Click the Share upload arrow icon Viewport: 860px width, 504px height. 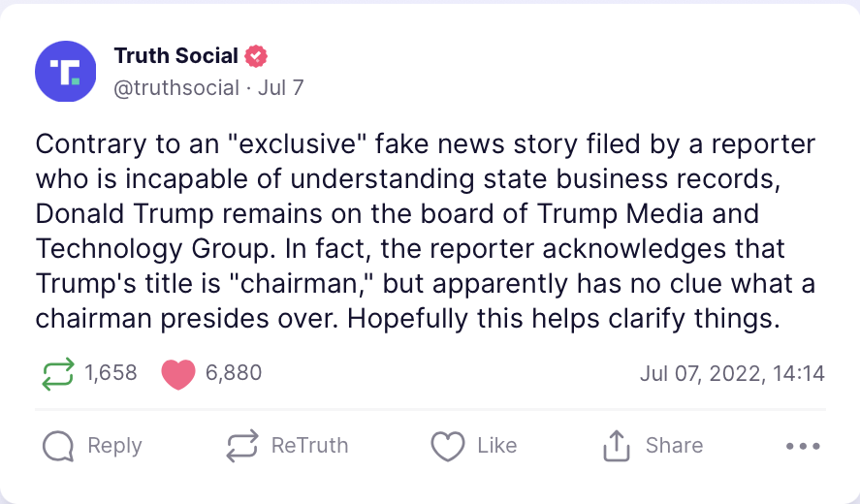pyautogui.click(x=617, y=445)
